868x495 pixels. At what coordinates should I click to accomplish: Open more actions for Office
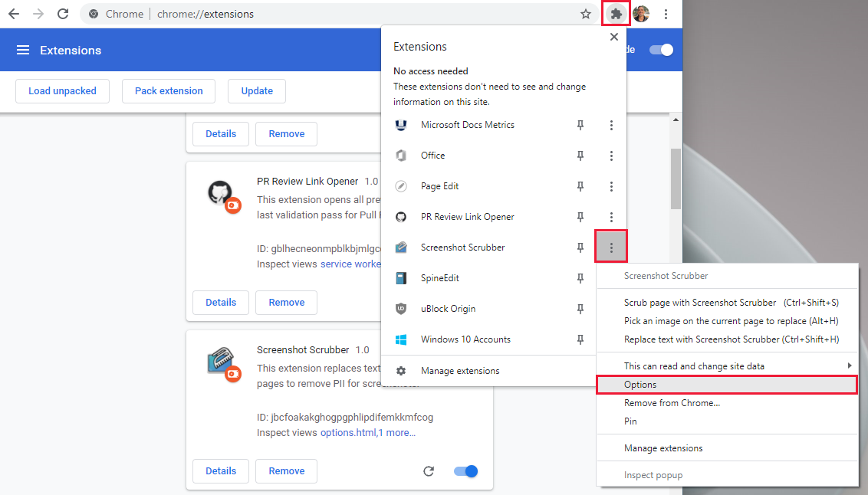pyautogui.click(x=611, y=156)
